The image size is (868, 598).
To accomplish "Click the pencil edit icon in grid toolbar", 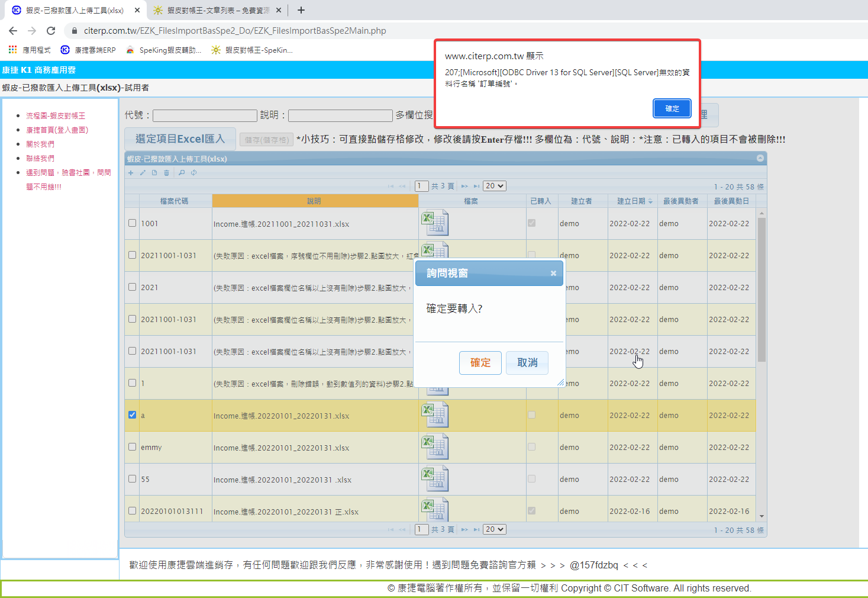I will (x=143, y=173).
